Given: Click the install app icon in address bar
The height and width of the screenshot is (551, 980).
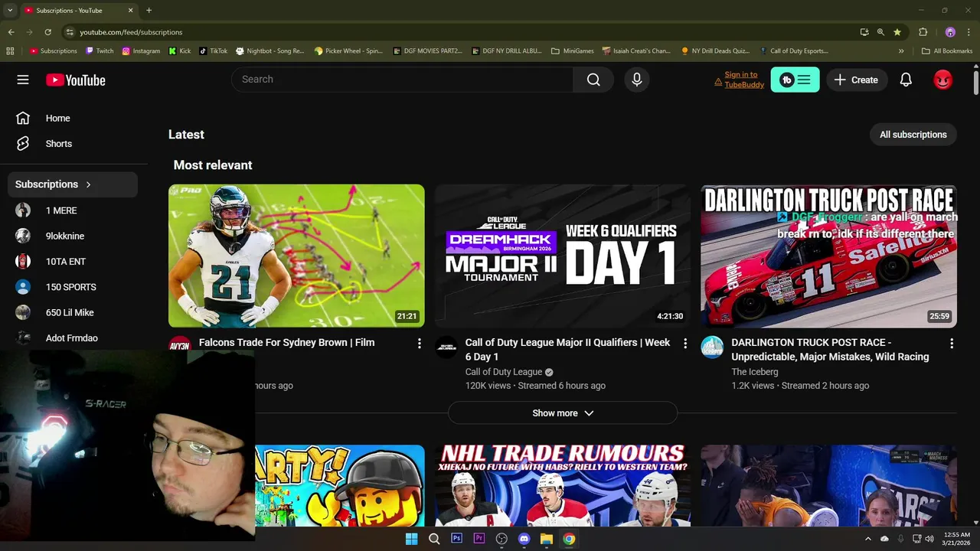Looking at the screenshot, I should point(864,32).
